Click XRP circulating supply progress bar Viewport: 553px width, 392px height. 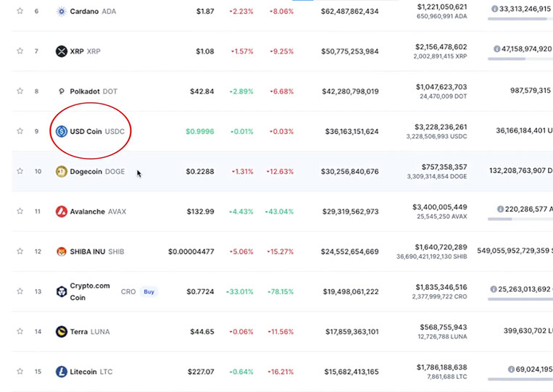(520, 59)
